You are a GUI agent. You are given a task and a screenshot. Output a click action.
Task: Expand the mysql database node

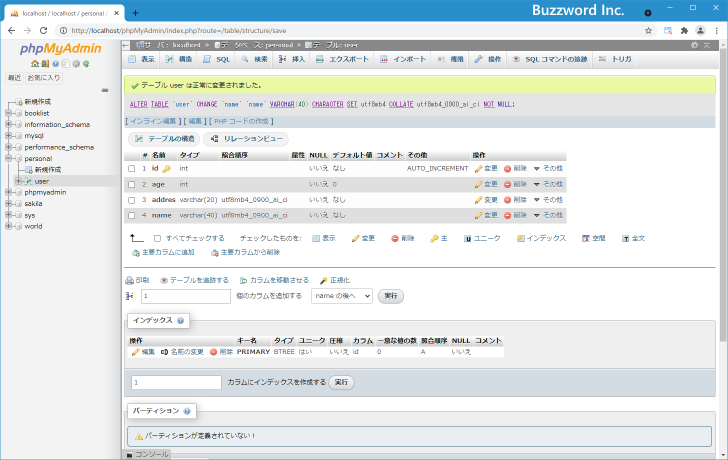[8, 136]
